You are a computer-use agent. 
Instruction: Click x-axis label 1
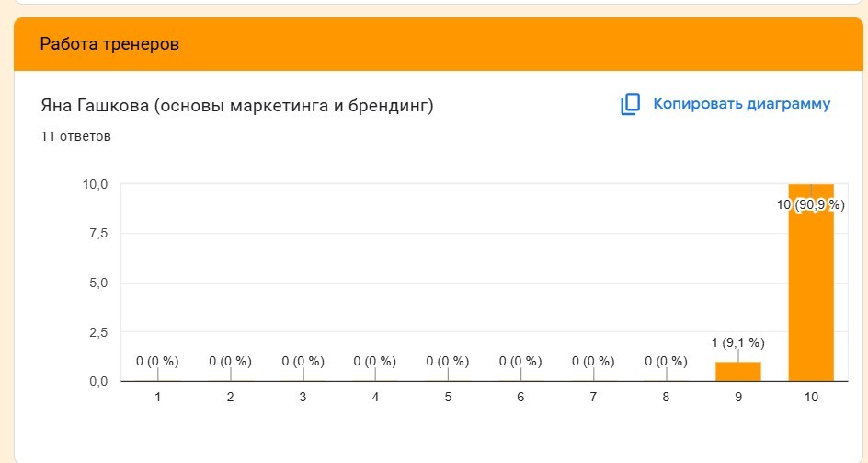(158, 397)
